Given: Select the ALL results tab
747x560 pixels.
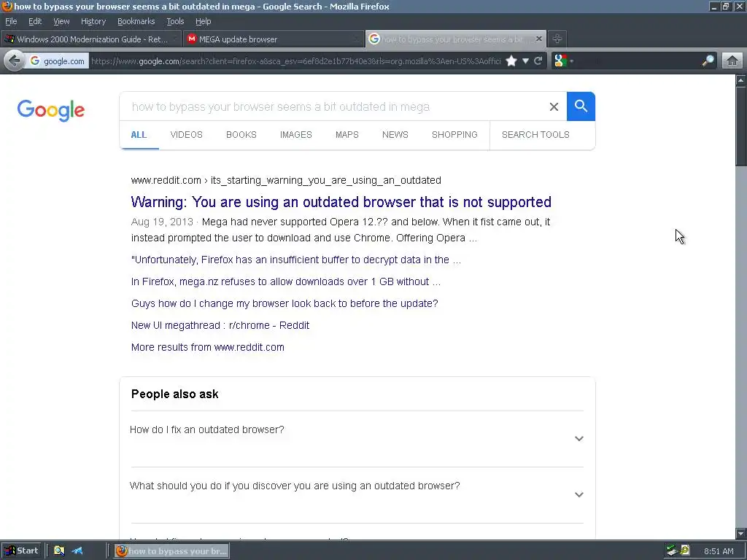Looking at the screenshot, I should coord(139,135).
